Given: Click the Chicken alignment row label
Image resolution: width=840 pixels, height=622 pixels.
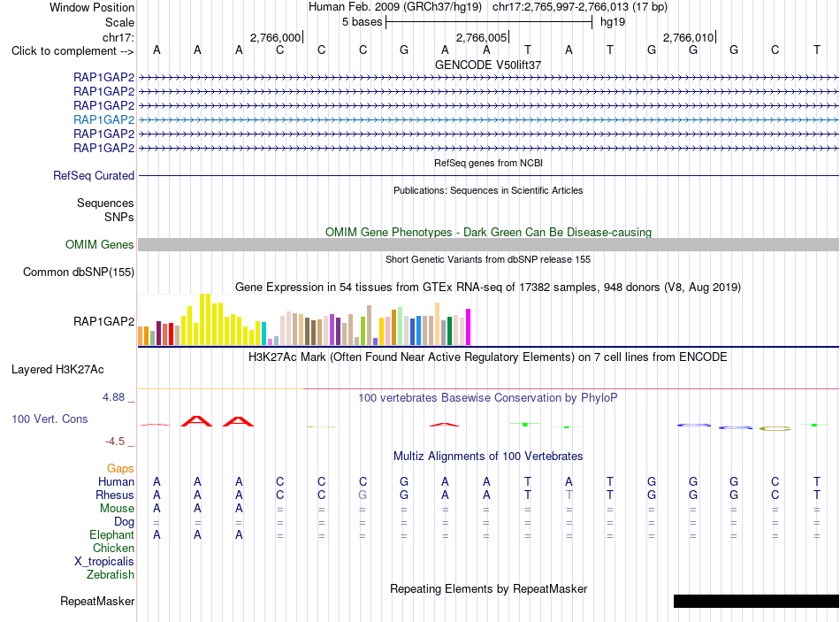Looking at the screenshot, I should click(x=113, y=548).
